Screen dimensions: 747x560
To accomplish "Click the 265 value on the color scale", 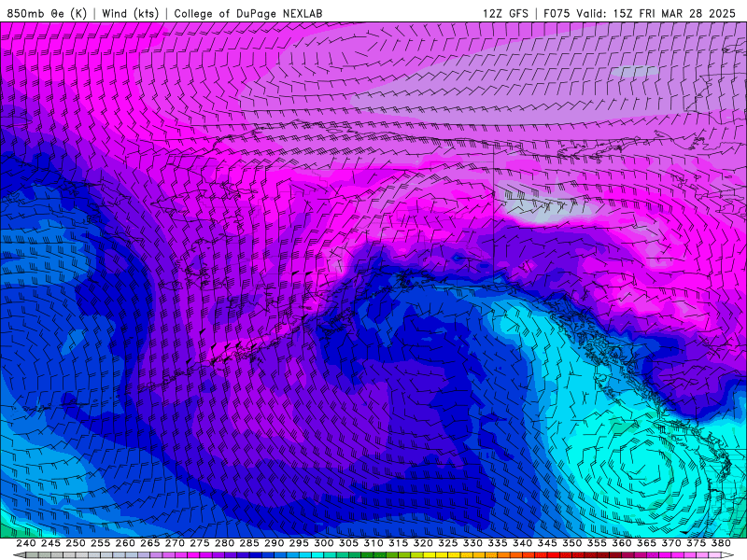I will pos(149,543).
